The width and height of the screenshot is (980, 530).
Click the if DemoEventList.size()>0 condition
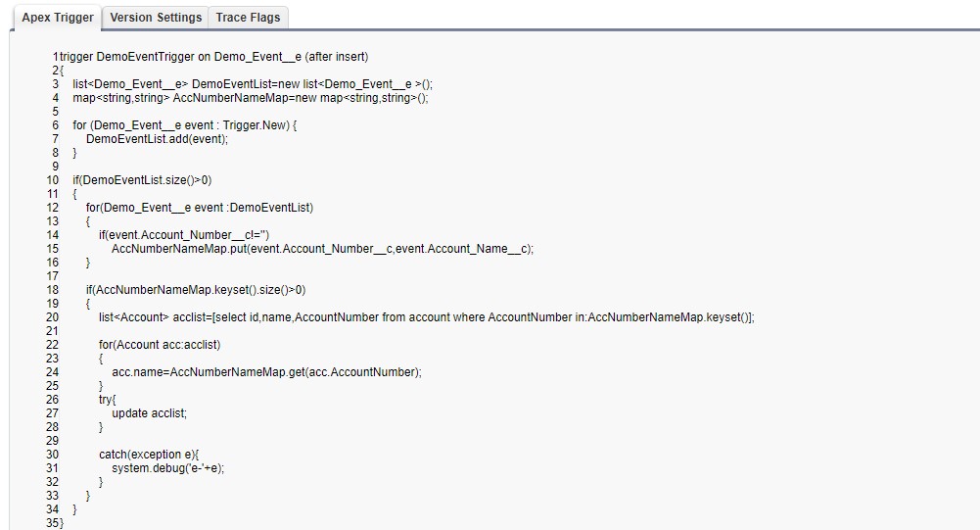(x=142, y=180)
